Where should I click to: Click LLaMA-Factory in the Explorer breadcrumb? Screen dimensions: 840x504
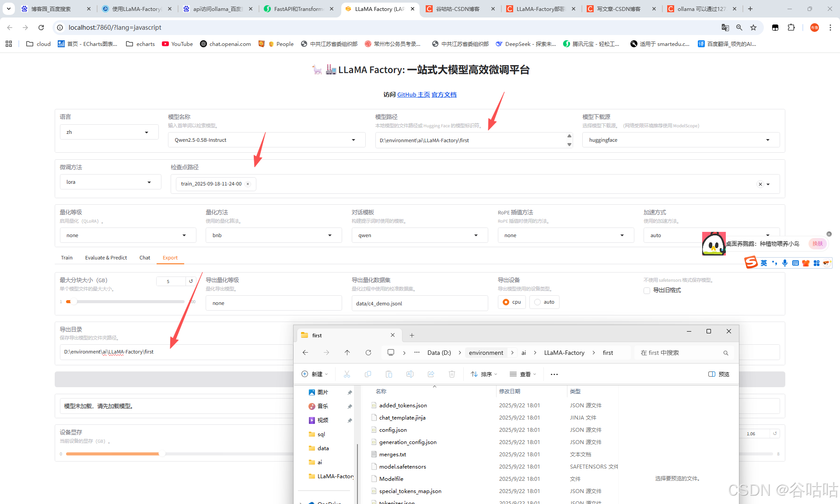click(564, 353)
